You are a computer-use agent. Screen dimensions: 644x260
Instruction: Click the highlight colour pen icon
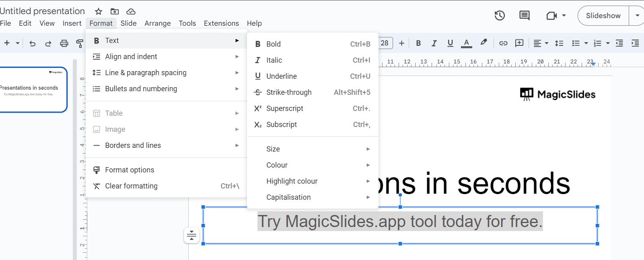[484, 43]
